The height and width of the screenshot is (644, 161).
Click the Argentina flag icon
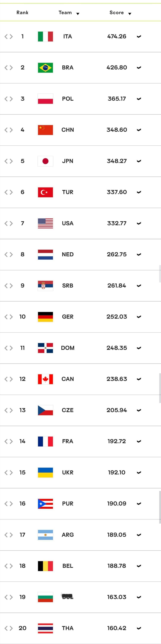click(x=45, y=535)
